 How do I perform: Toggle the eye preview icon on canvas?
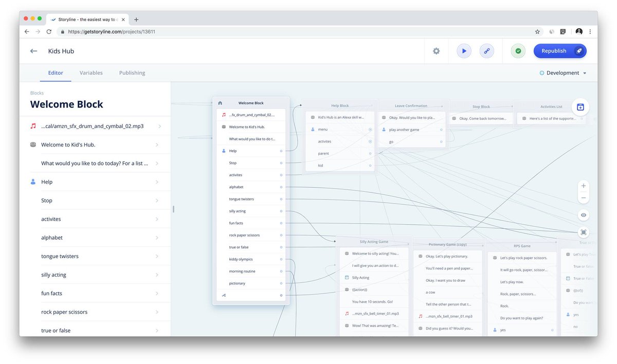click(583, 215)
